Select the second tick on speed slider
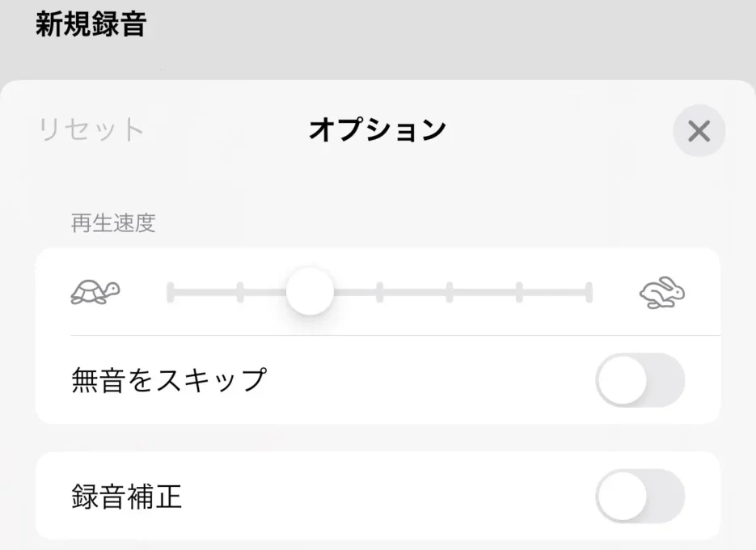Screen dimensions: 756x550 (240, 292)
